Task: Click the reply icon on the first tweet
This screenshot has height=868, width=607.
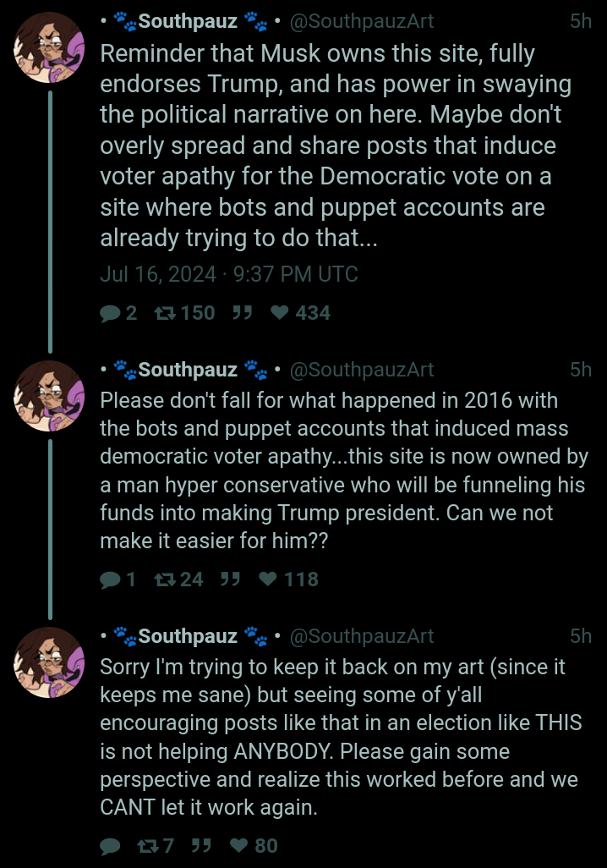Action: click(110, 314)
